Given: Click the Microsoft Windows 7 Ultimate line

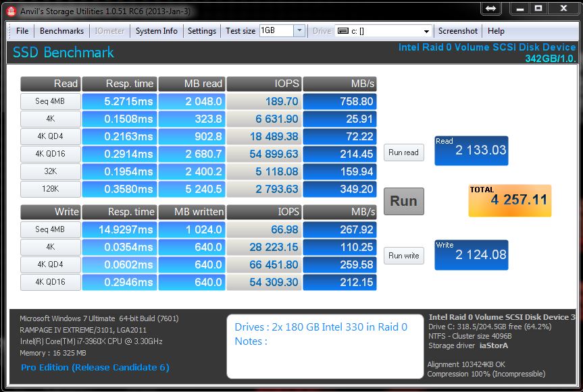Looking at the screenshot, I should tap(99, 318).
